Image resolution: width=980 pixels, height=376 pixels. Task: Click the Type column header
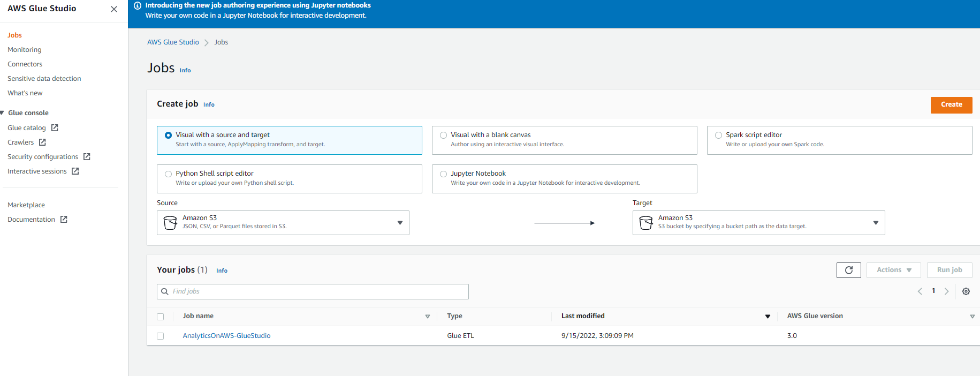[454, 316]
